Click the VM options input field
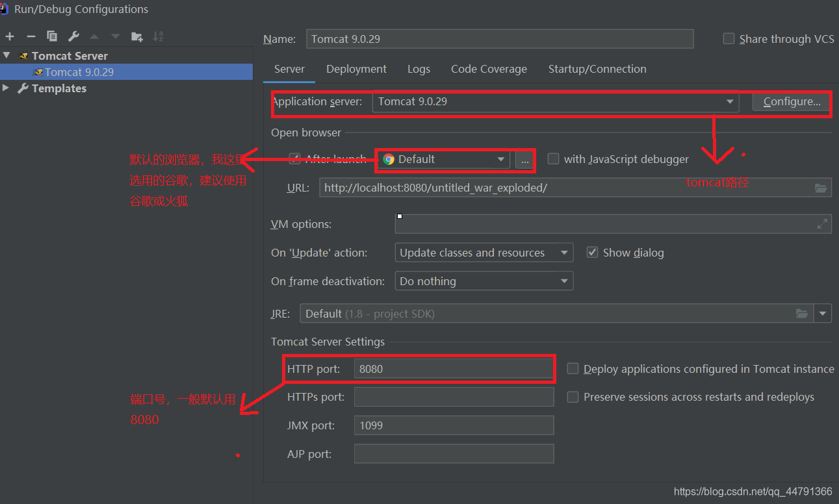The width and height of the screenshot is (839, 504). (x=613, y=224)
